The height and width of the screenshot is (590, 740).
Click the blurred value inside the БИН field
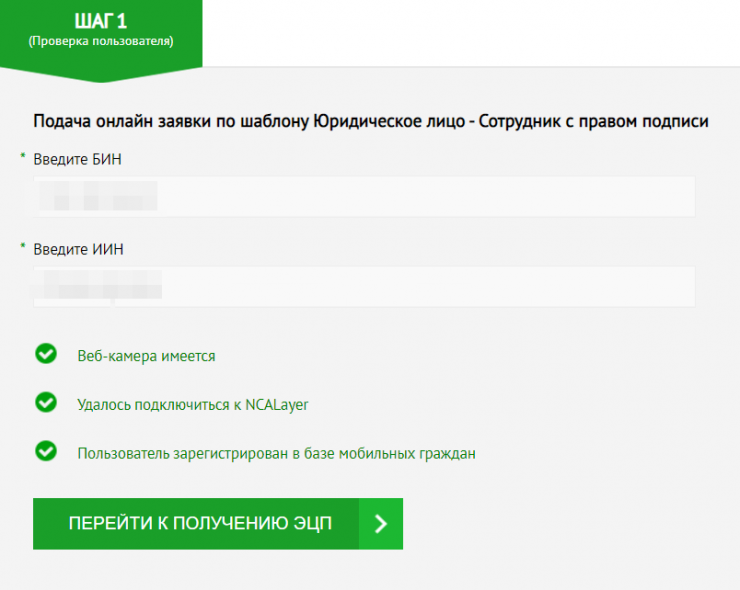(98, 197)
